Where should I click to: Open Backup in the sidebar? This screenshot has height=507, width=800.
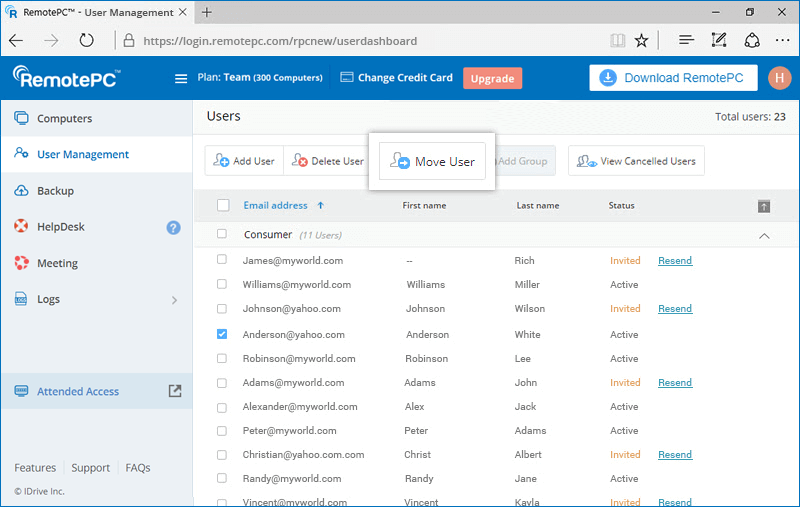coord(97,191)
